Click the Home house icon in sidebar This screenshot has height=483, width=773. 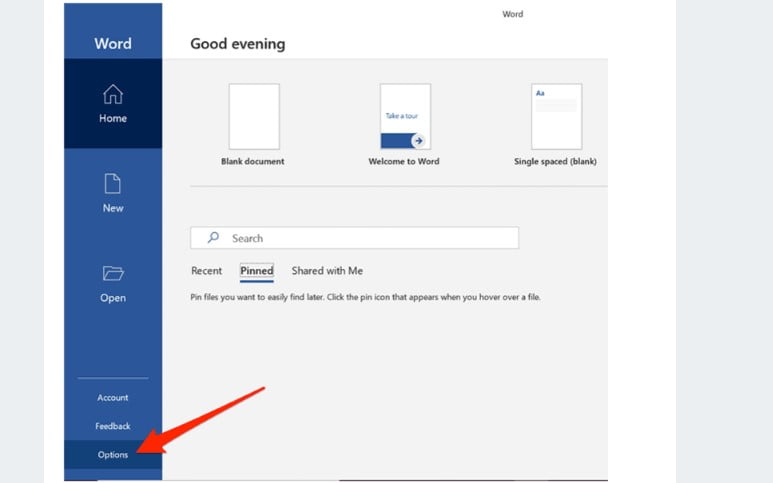pyautogui.click(x=113, y=94)
